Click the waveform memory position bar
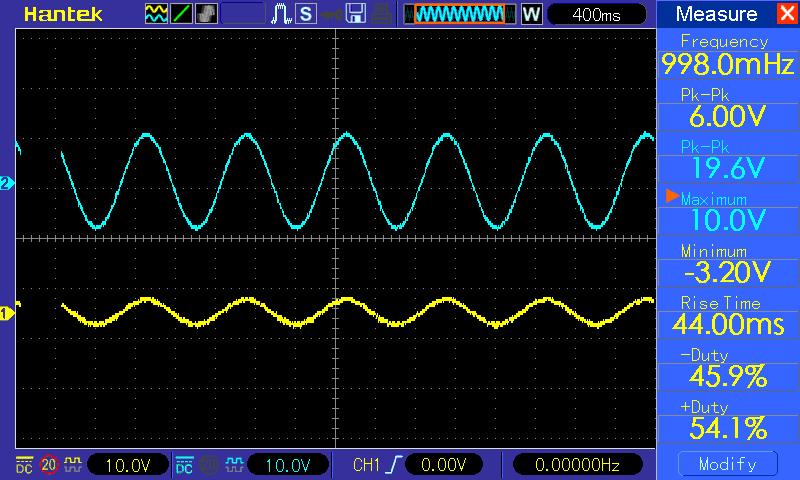800x480 pixels. point(459,14)
